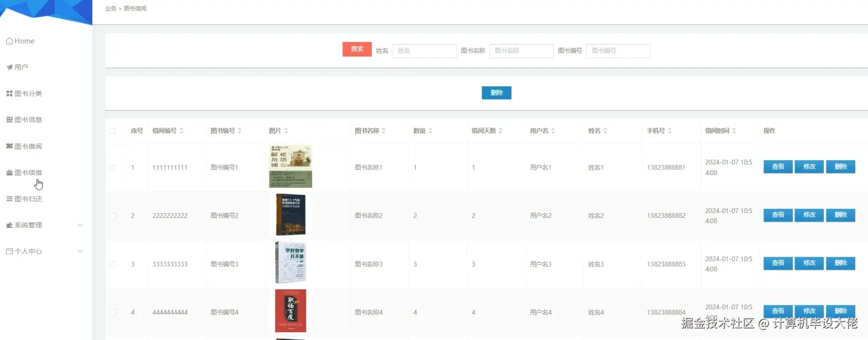
Task: Sort by 图书编号 column arrows
Action: coord(240,131)
